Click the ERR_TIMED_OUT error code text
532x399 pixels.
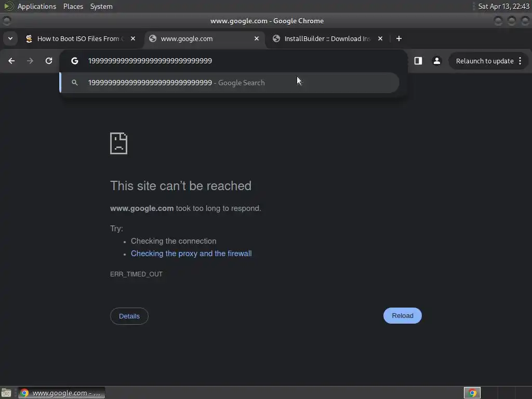(x=137, y=274)
